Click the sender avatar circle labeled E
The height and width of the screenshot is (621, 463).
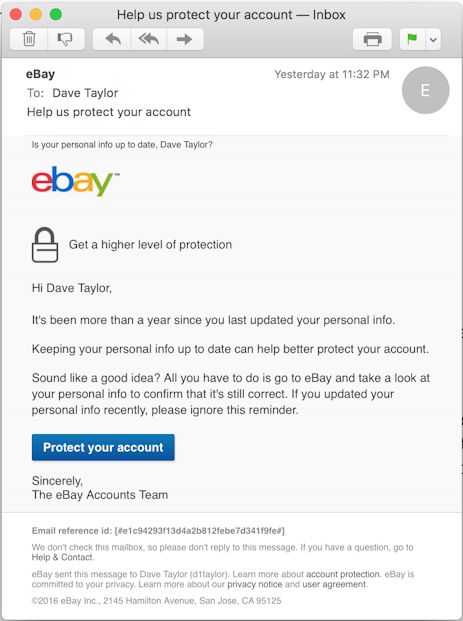425,90
